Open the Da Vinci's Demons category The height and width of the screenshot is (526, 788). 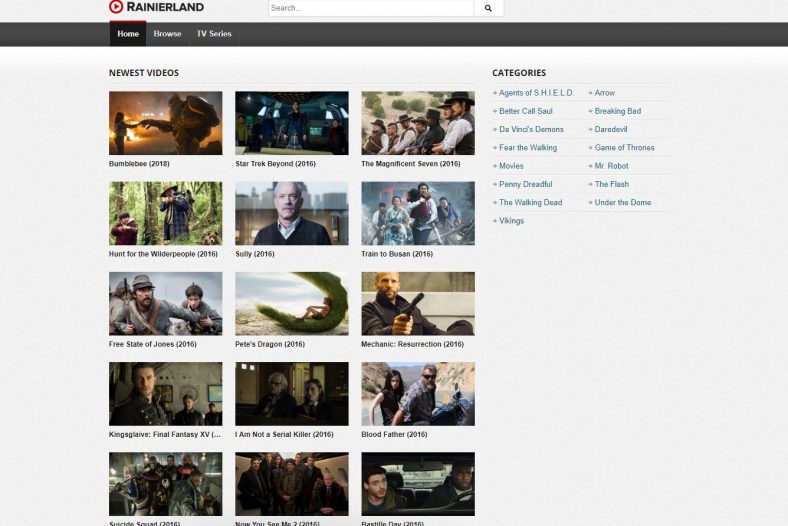[x=531, y=129]
